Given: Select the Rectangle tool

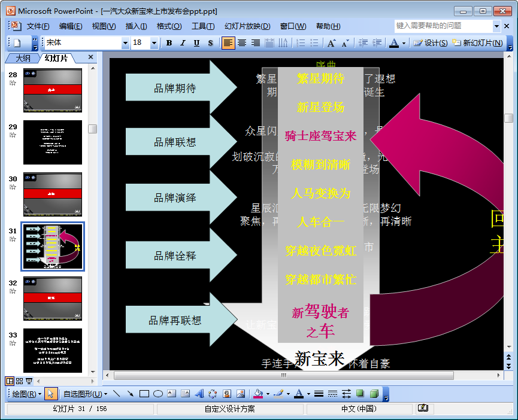Looking at the screenshot, I should click(144, 394).
